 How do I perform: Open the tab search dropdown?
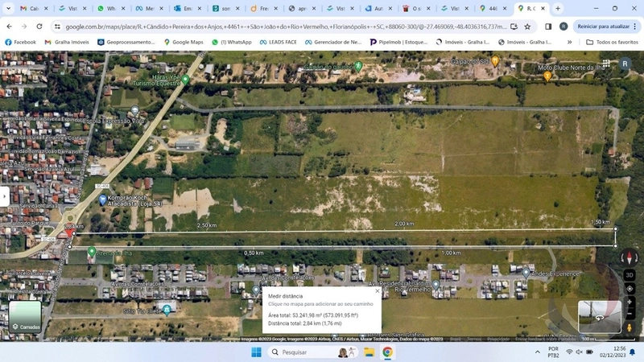8,8
